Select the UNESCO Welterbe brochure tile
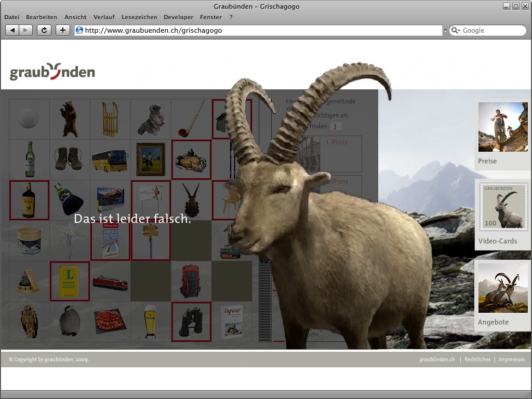Screen dimensions: 532x399 [110, 241]
